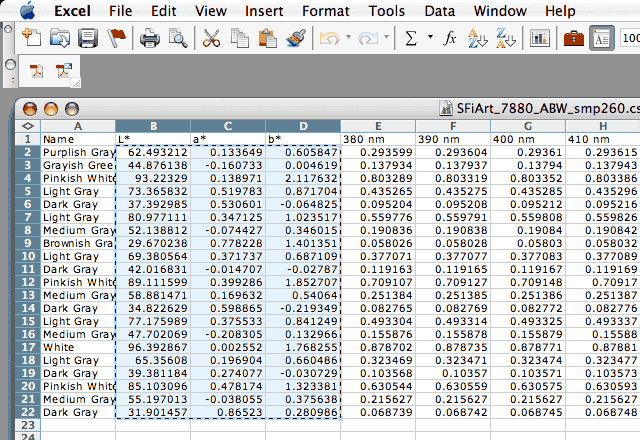Click cell with value 0.878702

click(x=378, y=347)
